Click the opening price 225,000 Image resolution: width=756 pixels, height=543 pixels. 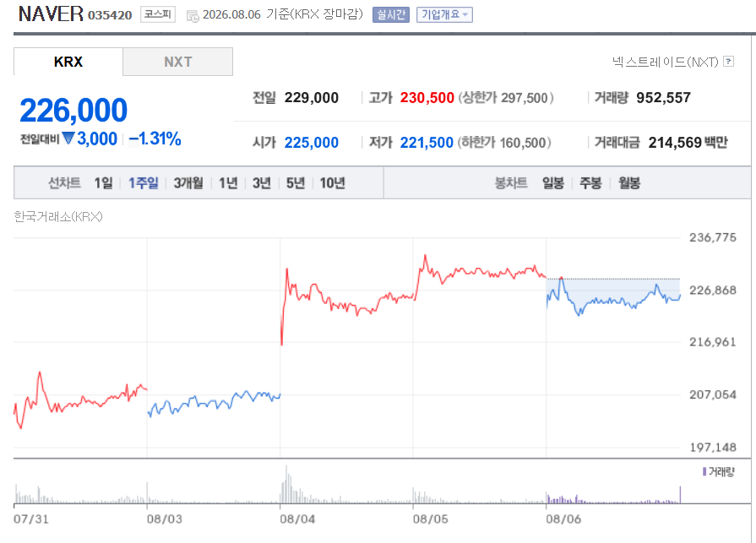(312, 143)
